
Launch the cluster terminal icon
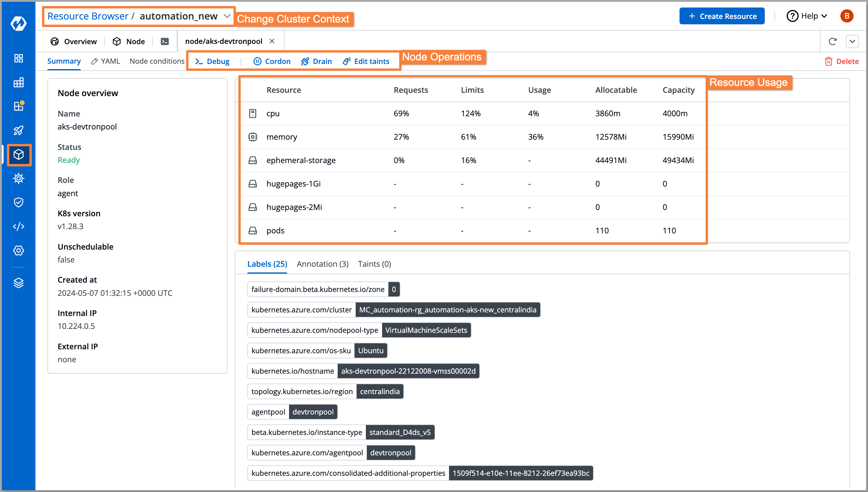click(x=164, y=41)
